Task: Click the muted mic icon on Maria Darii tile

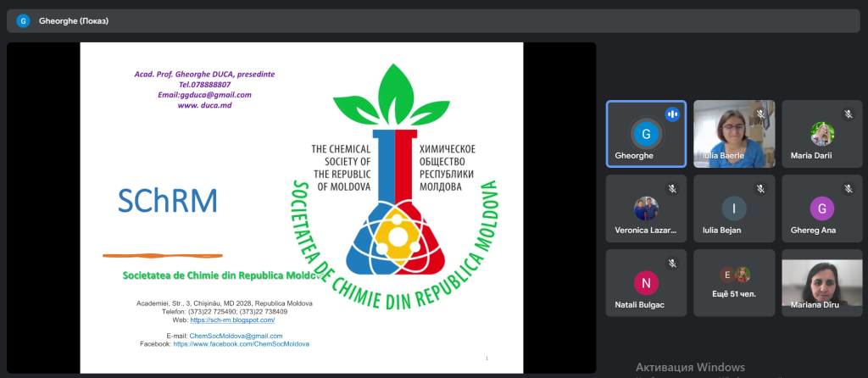Action: [848, 114]
